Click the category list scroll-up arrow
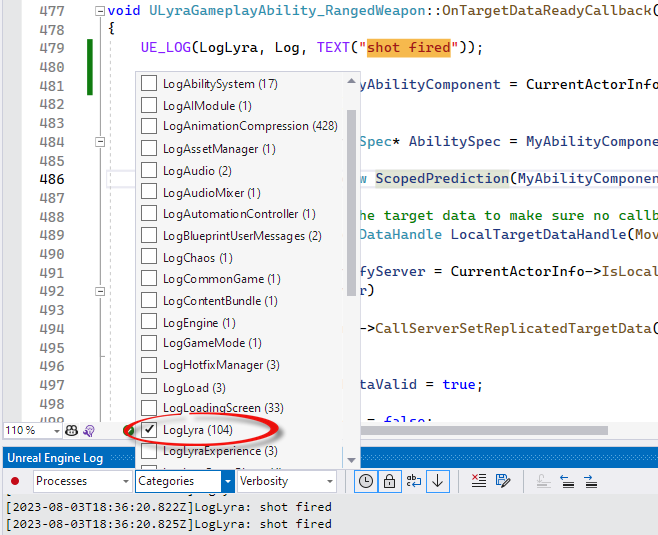 point(351,81)
